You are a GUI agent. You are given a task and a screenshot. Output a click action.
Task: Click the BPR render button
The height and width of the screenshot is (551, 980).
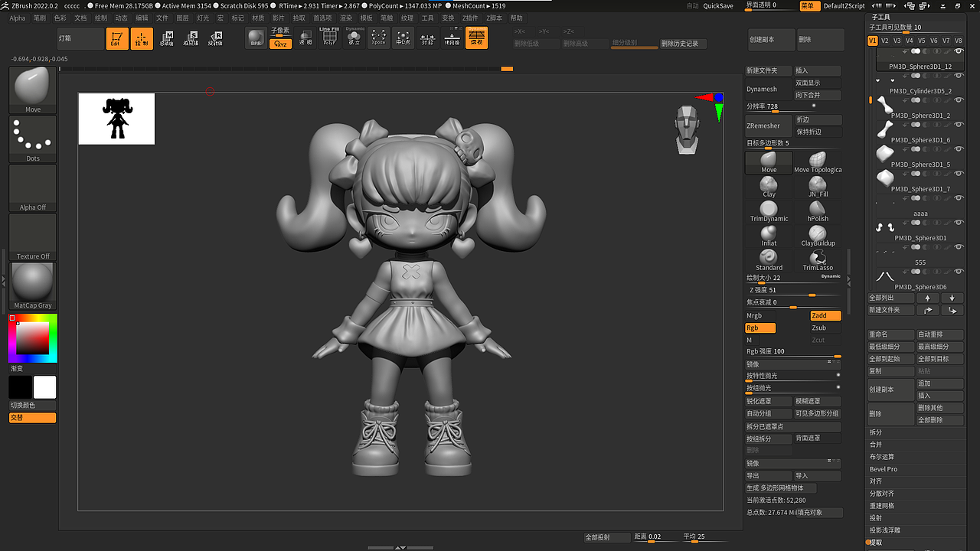tap(256, 38)
